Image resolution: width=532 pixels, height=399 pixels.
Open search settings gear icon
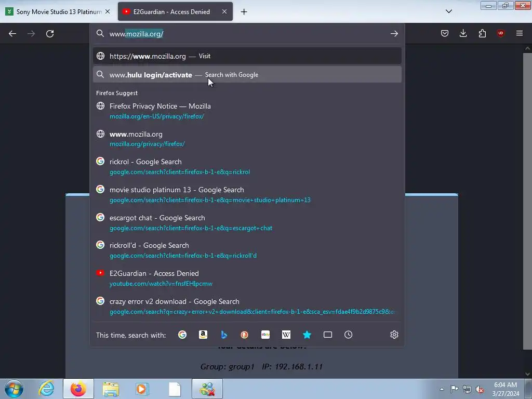(394, 335)
